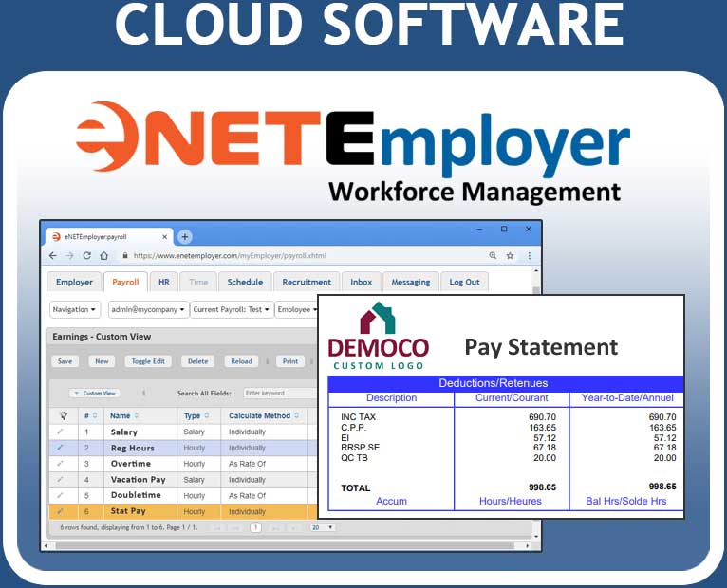727x588 pixels.
Task: Open the Employee dropdown
Action: coord(297,309)
